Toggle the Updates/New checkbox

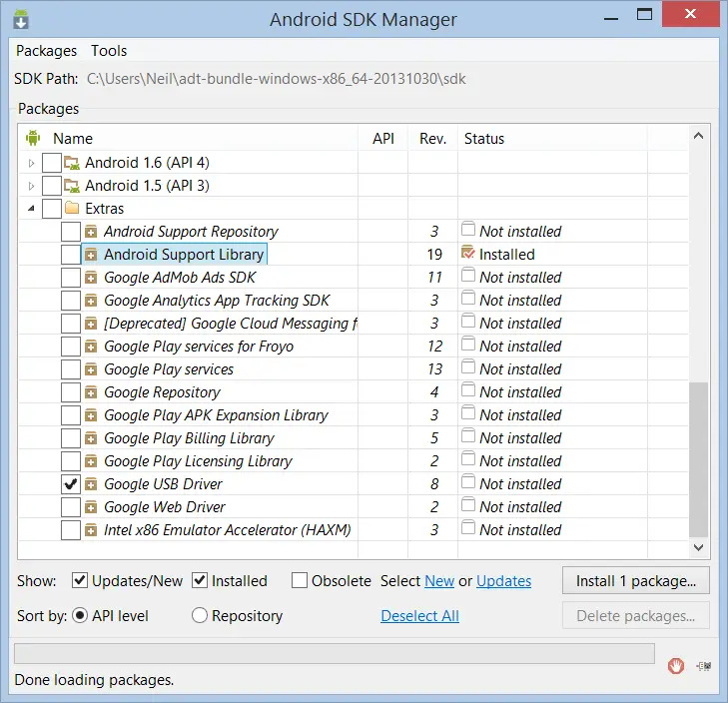[x=80, y=580]
